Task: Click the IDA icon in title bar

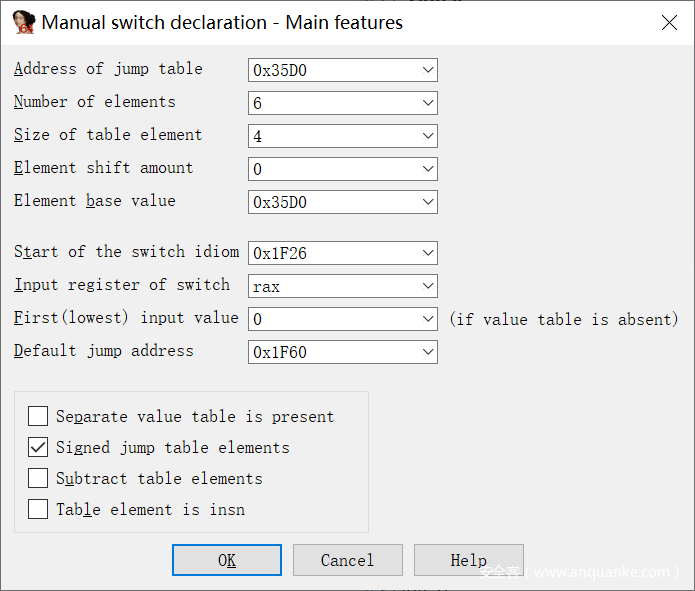Action: coord(23,23)
